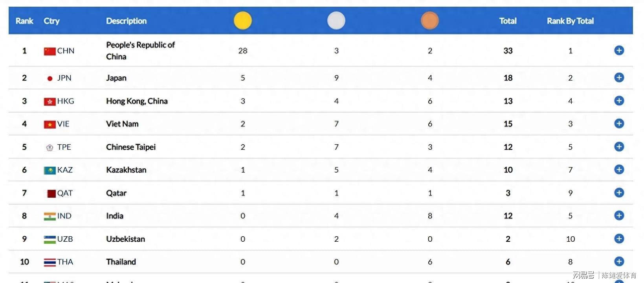Click the China flag icon
Viewport: 644px width, 283px height.
pos(50,51)
